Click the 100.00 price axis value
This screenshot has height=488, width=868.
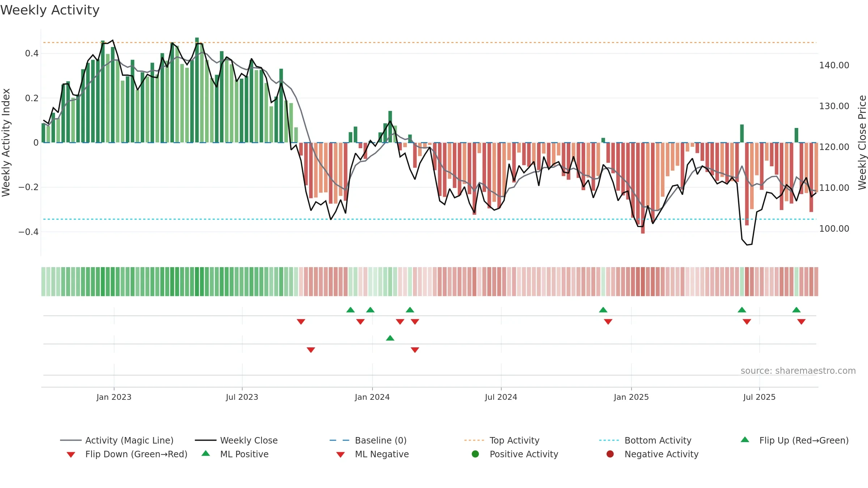click(x=834, y=229)
